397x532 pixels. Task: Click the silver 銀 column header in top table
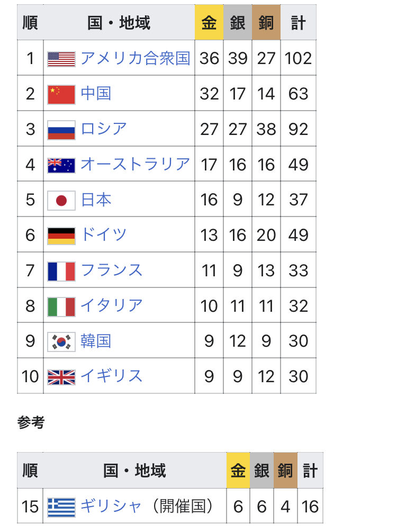tap(238, 22)
